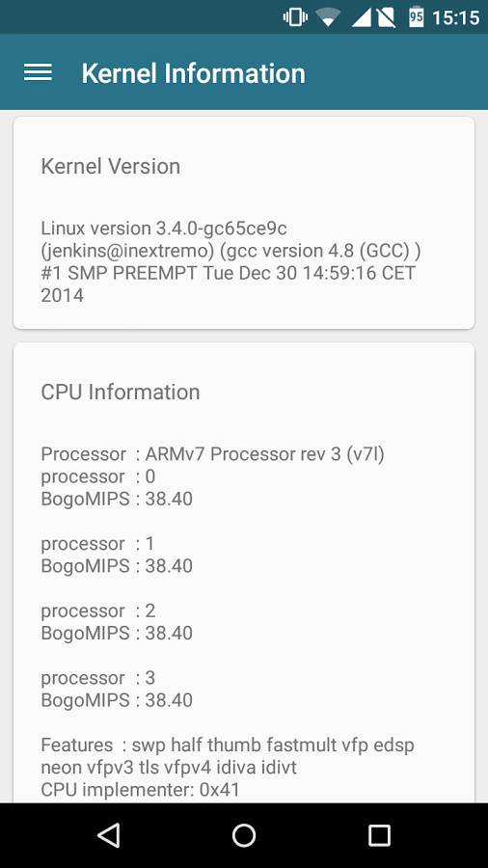Tap the battery level 95 icon
This screenshot has height=868, width=488.
tap(416, 16)
